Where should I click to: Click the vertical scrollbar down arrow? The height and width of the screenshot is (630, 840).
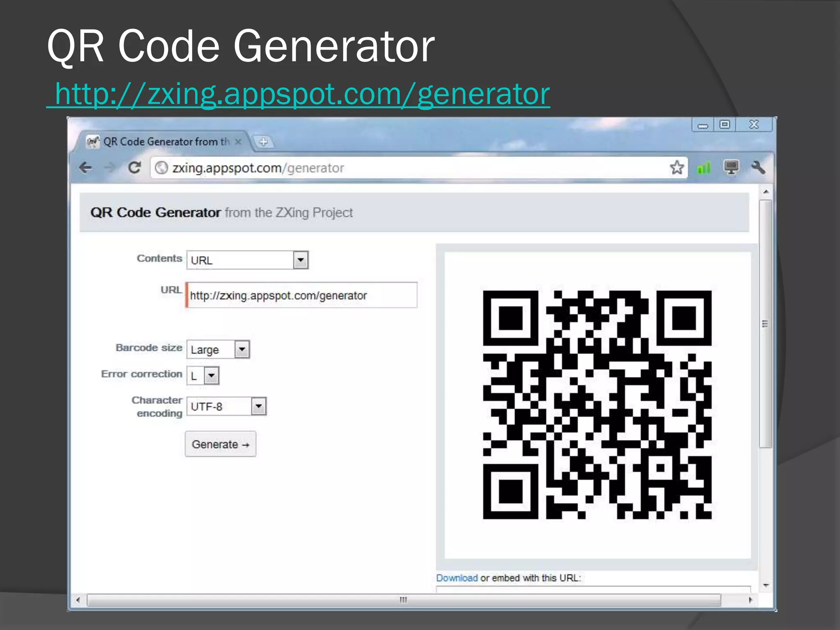click(765, 585)
